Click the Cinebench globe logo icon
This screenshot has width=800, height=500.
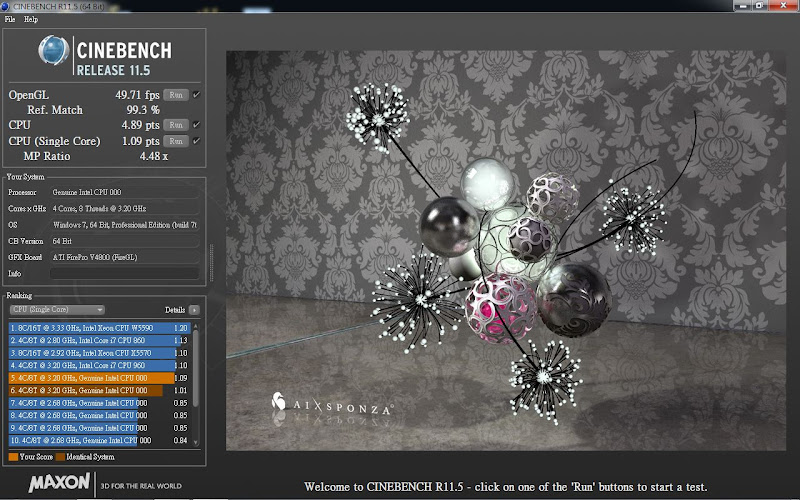point(54,51)
